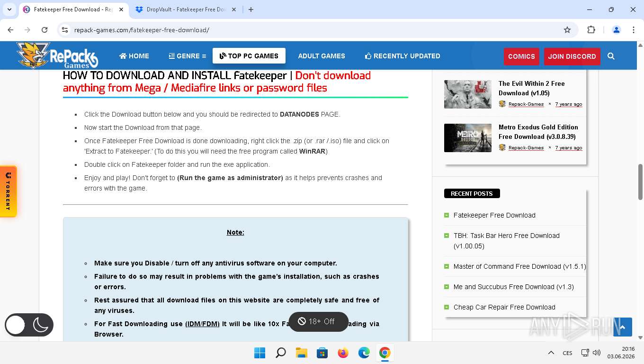Viewport: 644px width, 364px height.
Task: Click the IDM/FDM link in note
Action: [x=202, y=324]
